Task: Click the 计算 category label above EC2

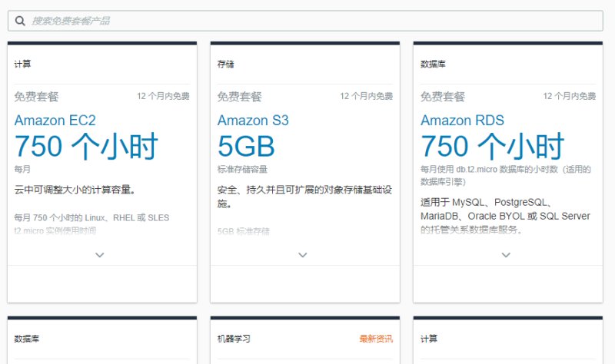Action: 22,64
